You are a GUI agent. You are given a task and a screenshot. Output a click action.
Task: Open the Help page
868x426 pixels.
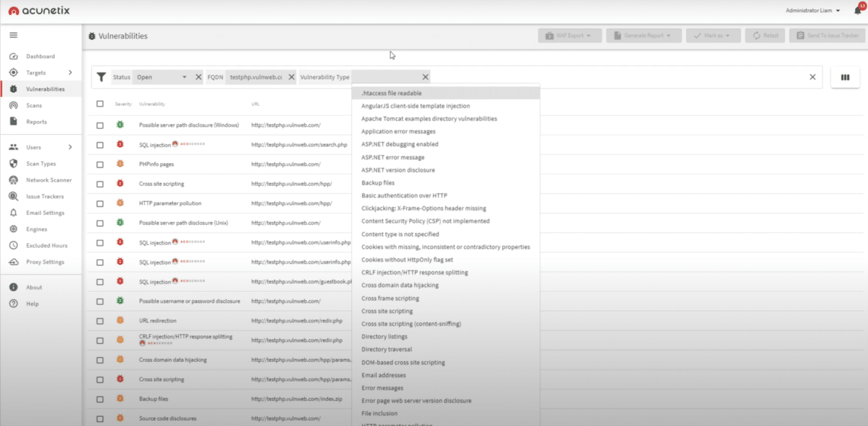point(34,303)
